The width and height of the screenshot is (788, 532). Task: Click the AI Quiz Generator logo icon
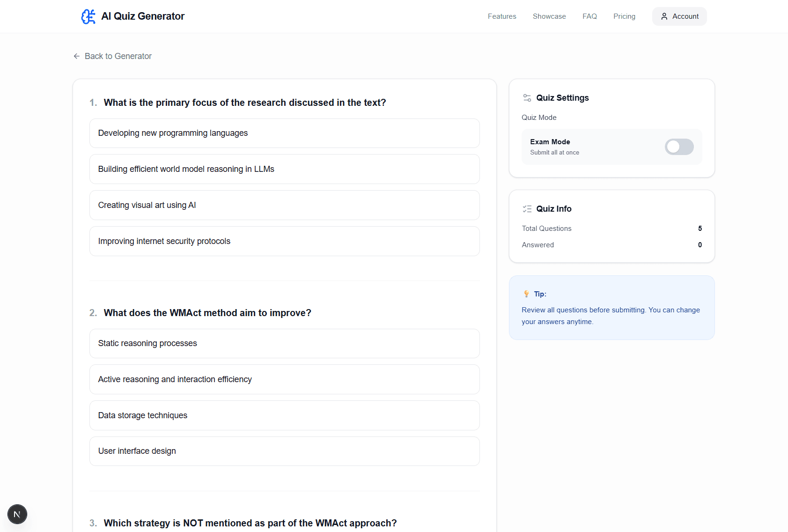pos(88,16)
